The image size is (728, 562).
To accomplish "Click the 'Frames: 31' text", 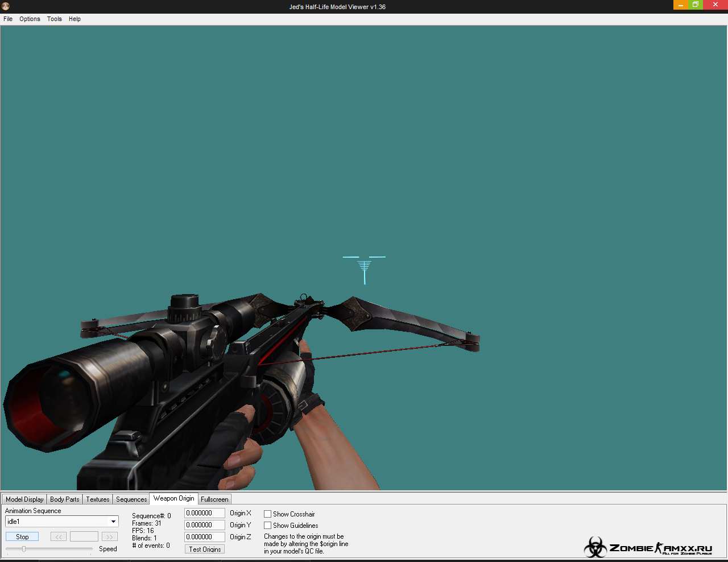I will [147, 523].
